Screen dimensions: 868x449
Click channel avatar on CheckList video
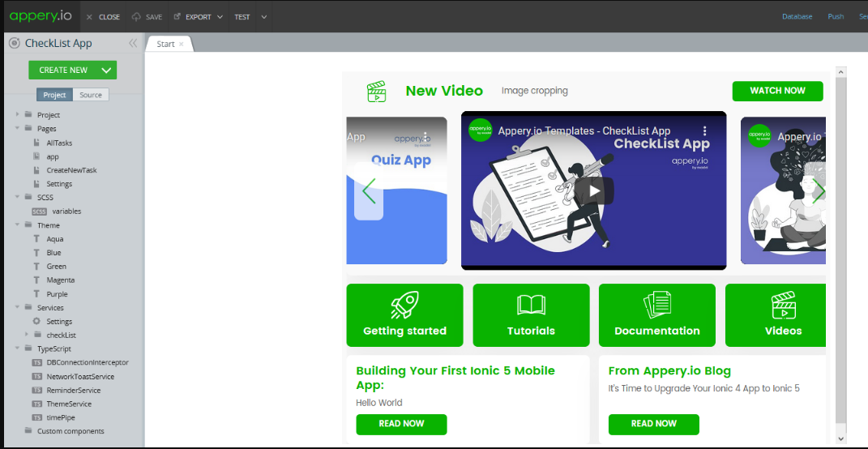click(x=480, y=130)
